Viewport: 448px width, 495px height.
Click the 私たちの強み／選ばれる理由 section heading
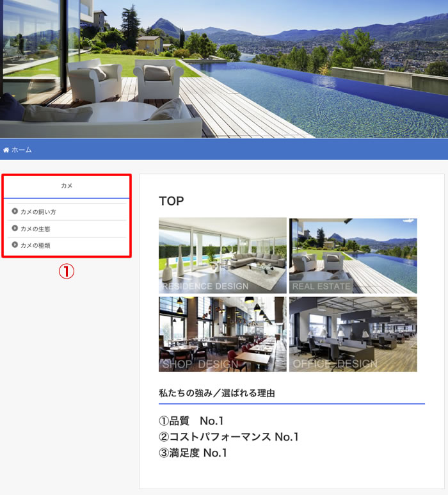pyautogui.click(x=217, y=393)
